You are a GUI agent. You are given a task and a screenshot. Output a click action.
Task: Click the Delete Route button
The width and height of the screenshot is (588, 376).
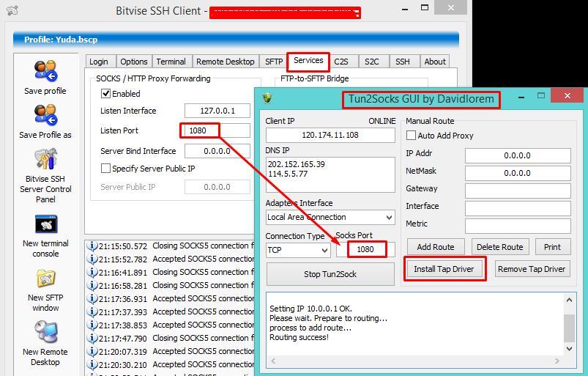tap(500, 247)
